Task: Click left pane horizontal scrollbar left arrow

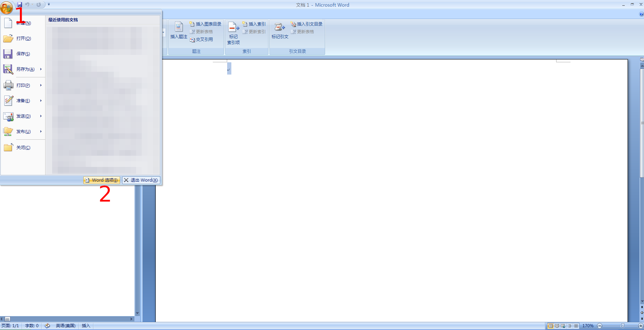Action: click(2, 319)
